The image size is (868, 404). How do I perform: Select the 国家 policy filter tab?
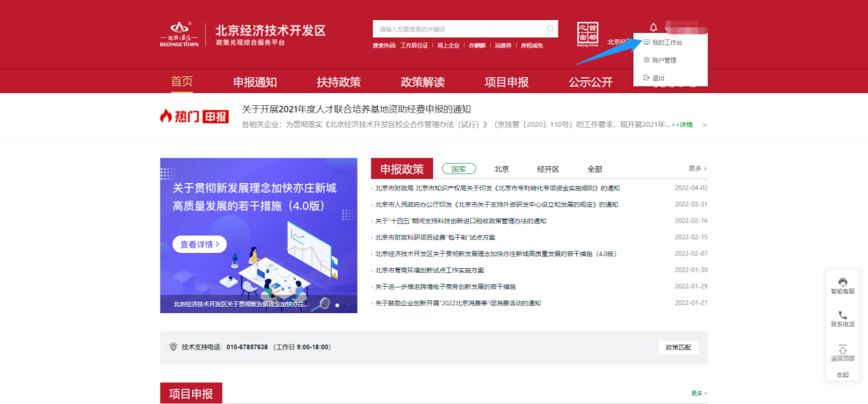pos(459,169)
